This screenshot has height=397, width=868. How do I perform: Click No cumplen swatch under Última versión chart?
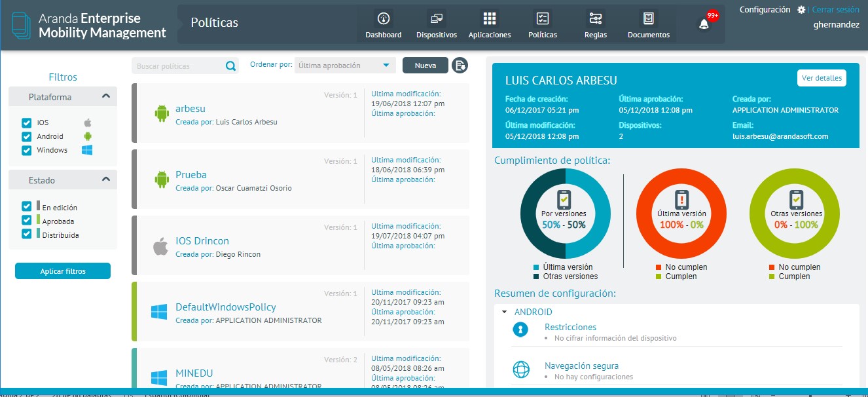(x=659, y=267)
